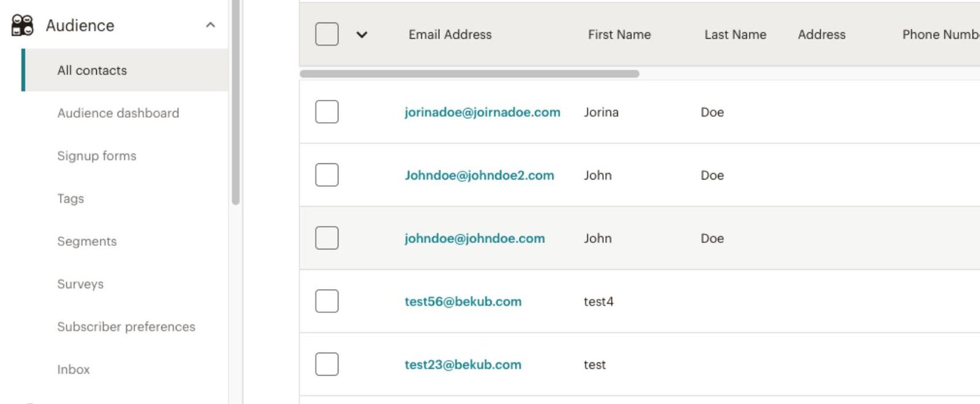Toggle the select-all contacts checkbox
Viewport: 980px width, 404px height.
pyautogui.click(x=326, y=34)
